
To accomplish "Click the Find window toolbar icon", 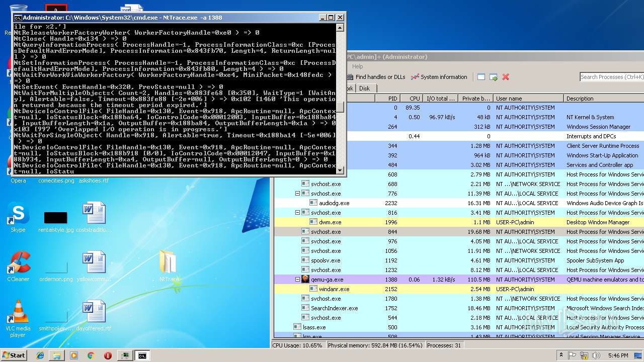I will (481, 77).
